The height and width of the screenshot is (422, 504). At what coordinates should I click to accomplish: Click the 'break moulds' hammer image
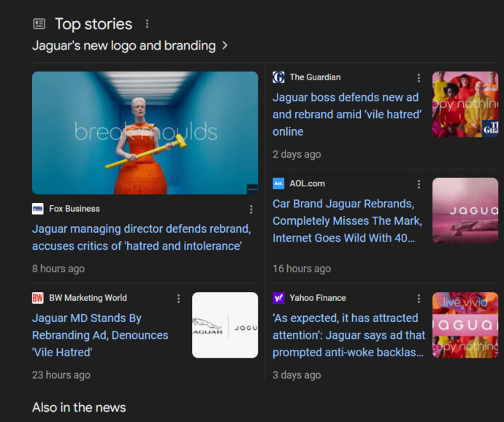point(145,133)
